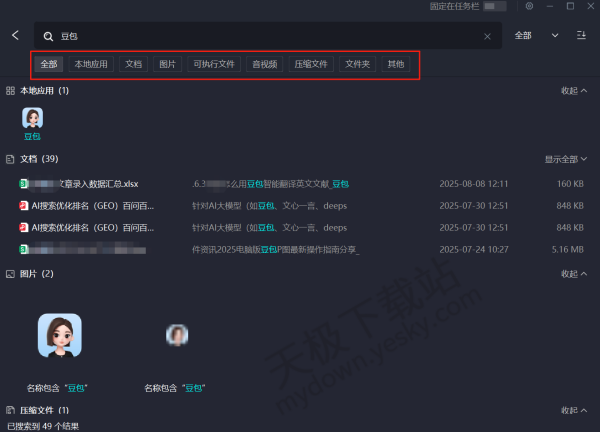
Task: Switch to the 文档 filter tab
Action: 132,64
